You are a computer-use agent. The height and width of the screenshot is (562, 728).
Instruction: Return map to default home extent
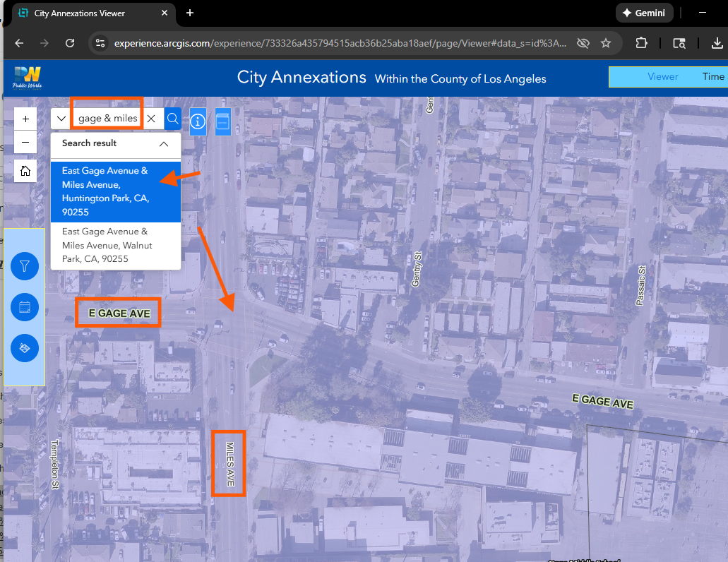25,171
